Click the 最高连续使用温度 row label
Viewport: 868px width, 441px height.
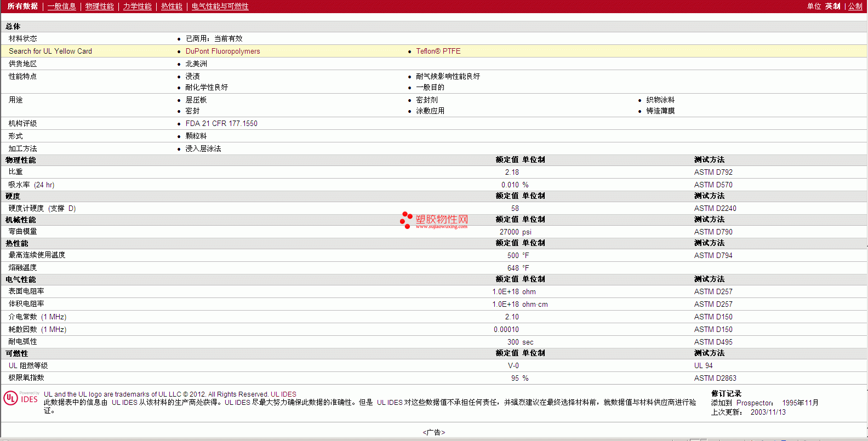click(x=37, y=255)
